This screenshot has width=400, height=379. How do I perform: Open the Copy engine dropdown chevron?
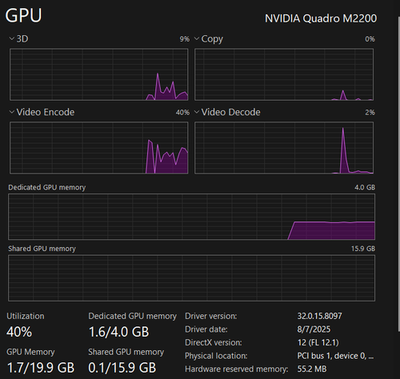[x=197, y=39]
